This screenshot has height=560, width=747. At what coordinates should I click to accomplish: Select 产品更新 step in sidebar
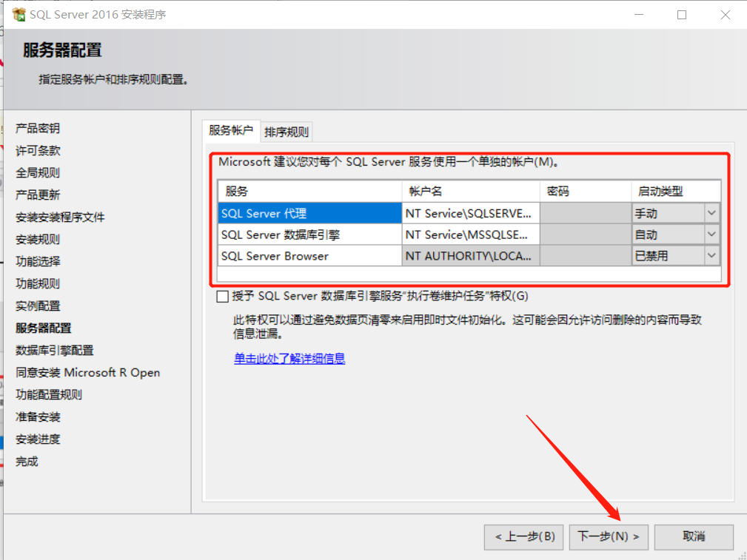pos(38,195)
